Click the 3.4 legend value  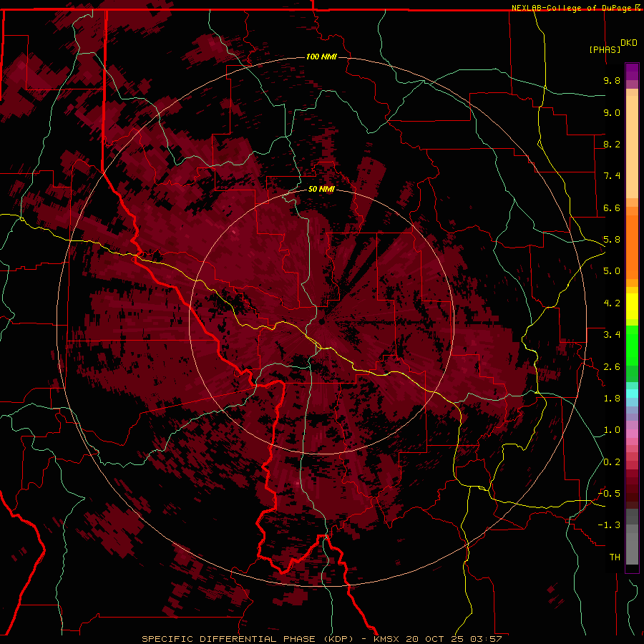coord(612,335)
